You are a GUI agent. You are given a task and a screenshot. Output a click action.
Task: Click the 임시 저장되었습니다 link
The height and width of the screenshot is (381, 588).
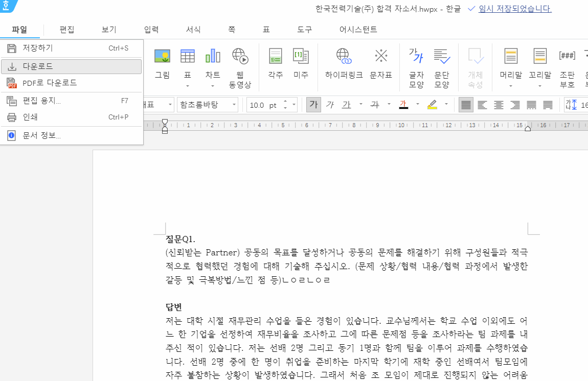tap(515, 9)
